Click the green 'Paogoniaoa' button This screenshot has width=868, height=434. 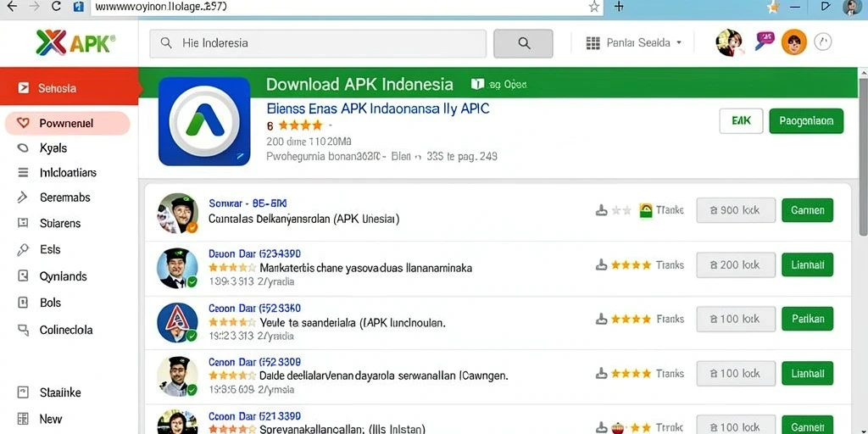pyautogui.click(x=806, y=120)
